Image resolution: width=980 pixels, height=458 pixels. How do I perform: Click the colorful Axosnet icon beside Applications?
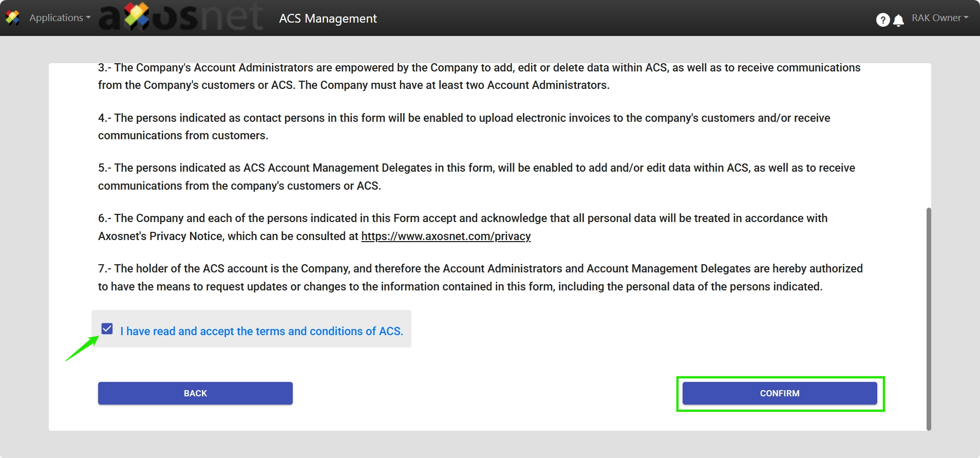tap(12, 18)
